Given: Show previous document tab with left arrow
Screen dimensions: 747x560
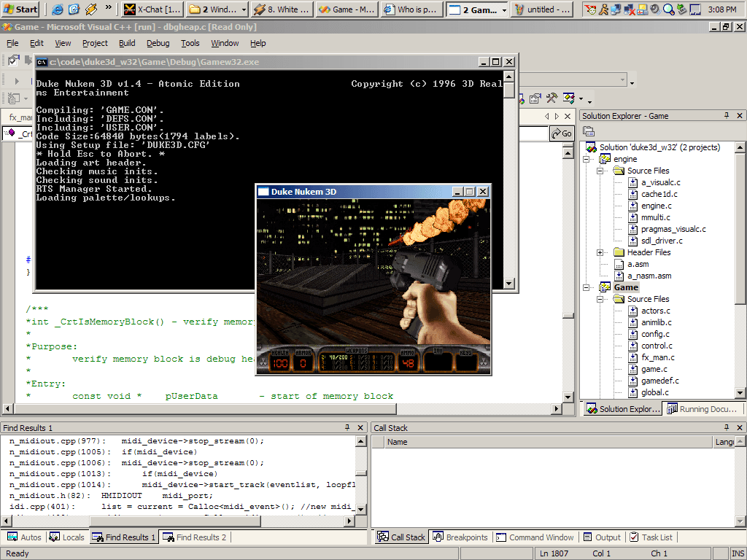Looking at the screenshot, I should 546,116.
